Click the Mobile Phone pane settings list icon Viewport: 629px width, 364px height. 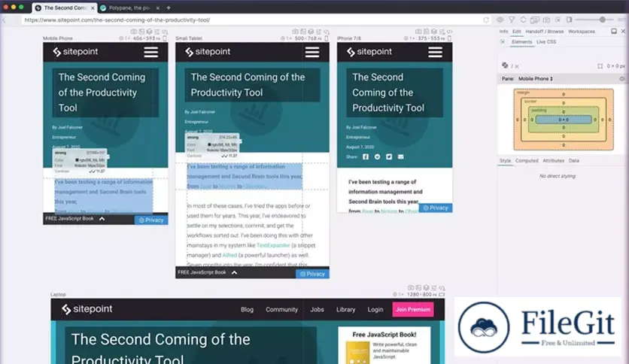(156, 32)
